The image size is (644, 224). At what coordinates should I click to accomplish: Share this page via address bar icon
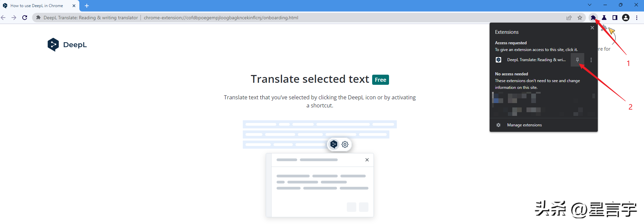click(569, 18)
